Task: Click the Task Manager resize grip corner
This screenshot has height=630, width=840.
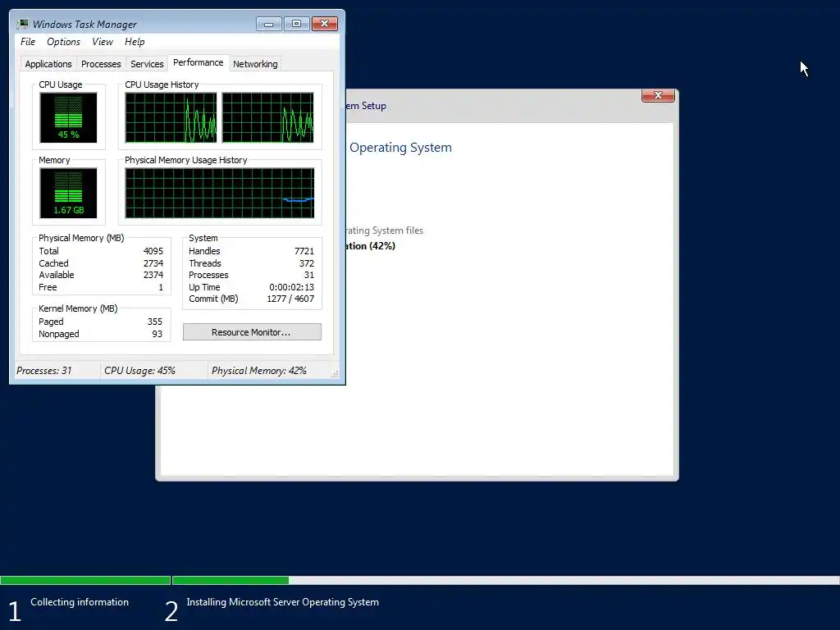Action: pyautogui.click(x=335, y=374)
